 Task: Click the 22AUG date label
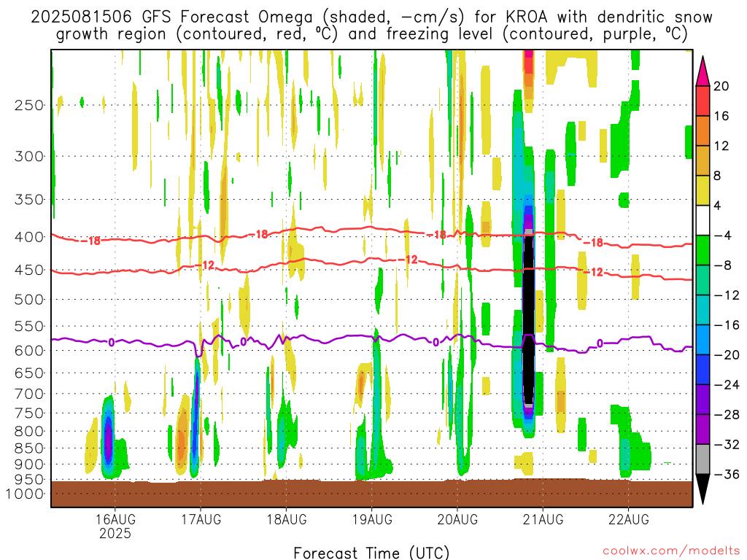click(628, 519)
